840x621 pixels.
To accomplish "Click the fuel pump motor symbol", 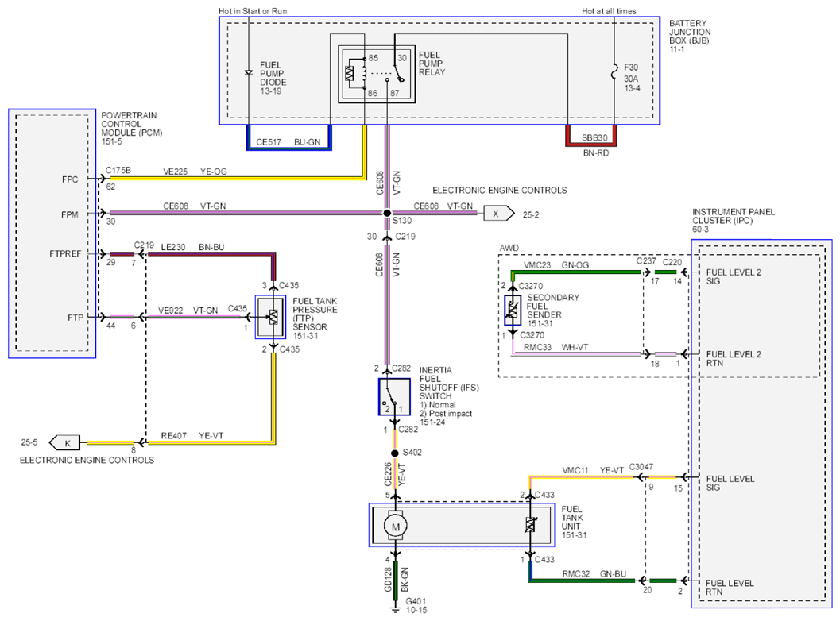I will (x=395, y=526).
